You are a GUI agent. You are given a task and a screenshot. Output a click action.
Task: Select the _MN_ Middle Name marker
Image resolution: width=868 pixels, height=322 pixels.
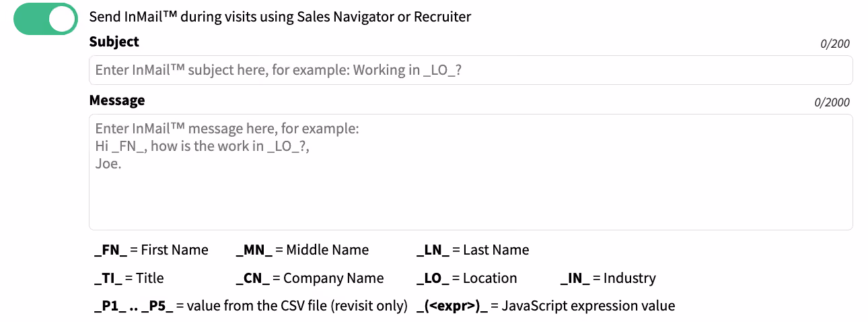tap(254, 250)
